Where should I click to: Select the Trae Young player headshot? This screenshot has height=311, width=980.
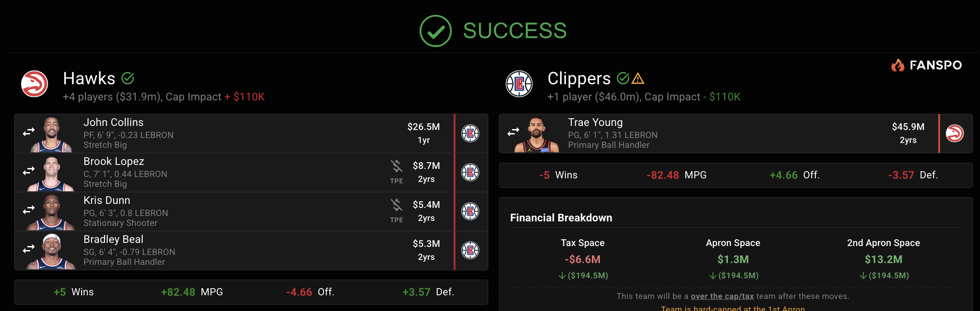[x=537, y=134]
